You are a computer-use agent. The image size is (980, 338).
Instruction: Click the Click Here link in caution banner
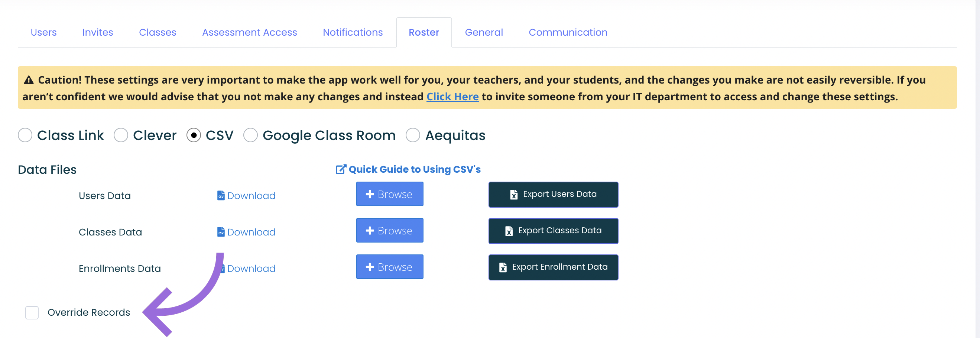tap(452, 97)
